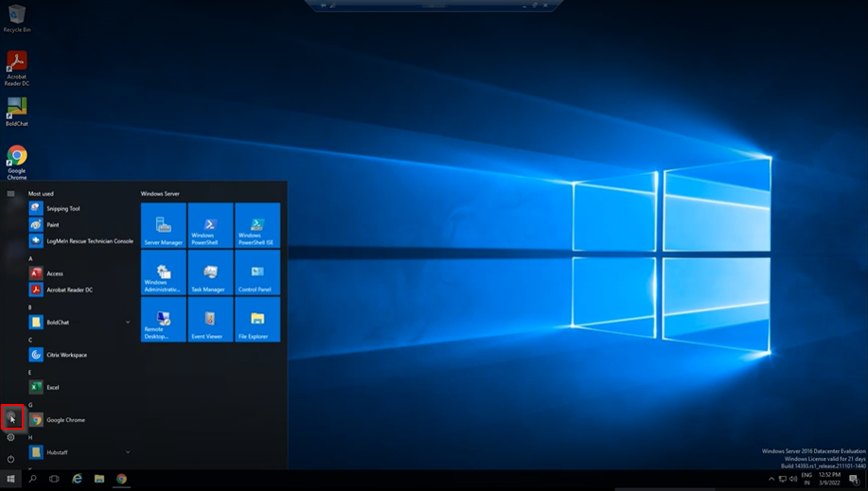Open the Power options icon
Viewport: 868px width, 491px height.
click(x=11, y=459)
